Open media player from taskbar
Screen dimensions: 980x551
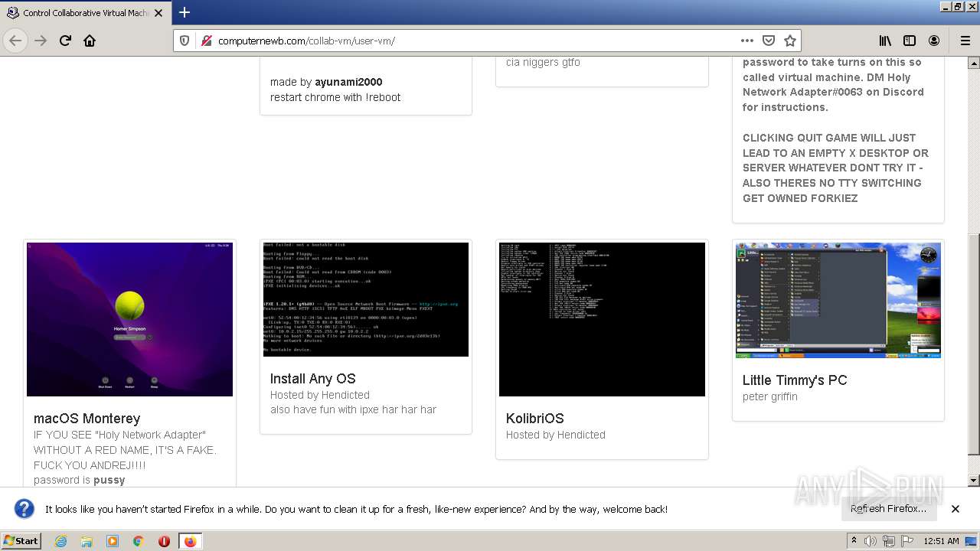(113, 541)
